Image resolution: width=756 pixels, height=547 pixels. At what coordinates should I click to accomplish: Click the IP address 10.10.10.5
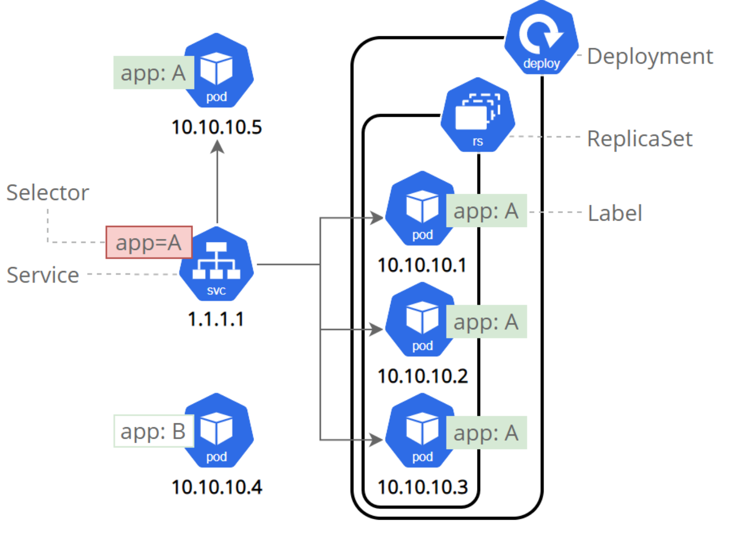[216, 127]
